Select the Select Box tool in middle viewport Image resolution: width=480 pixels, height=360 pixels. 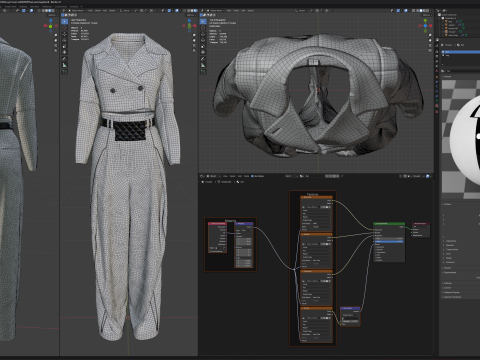[64, 21]
